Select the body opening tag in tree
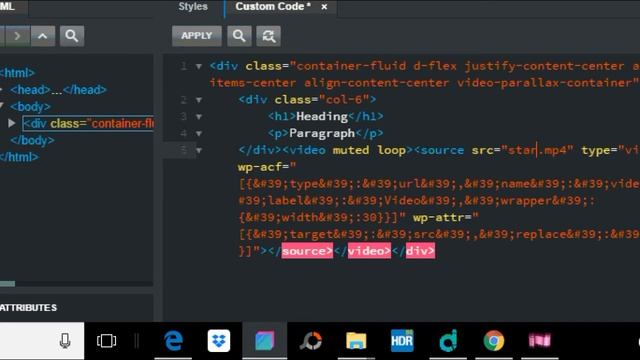Viewport: 640px width, 360px height. 31,107
